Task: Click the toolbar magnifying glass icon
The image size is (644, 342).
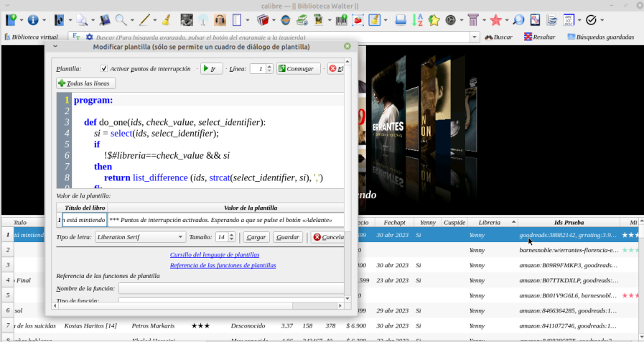Action: pyautogui.click(x=121, y=19)
